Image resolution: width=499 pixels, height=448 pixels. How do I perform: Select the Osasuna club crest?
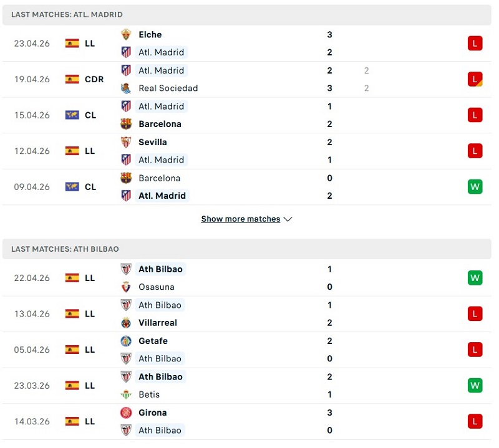pyautogui.click(x=127, y=287)
